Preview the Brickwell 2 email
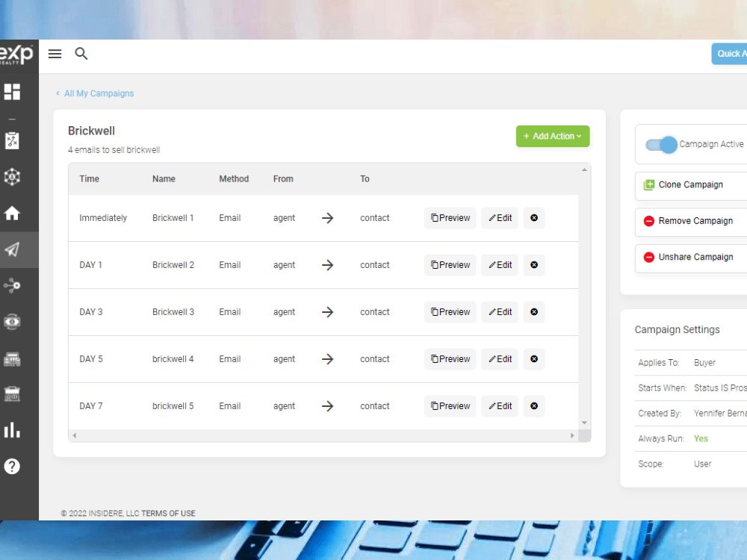This screenshot has height=560, width=747. [450, 265]
